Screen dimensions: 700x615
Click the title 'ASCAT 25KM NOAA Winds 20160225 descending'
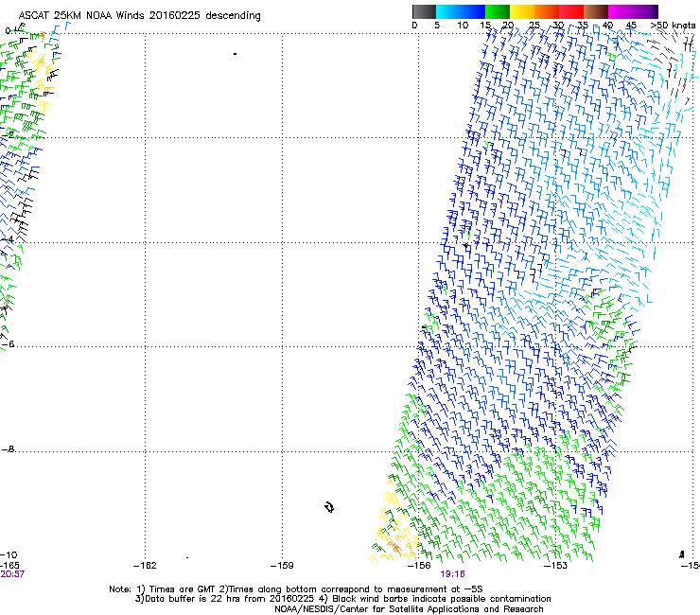point(140,16)
